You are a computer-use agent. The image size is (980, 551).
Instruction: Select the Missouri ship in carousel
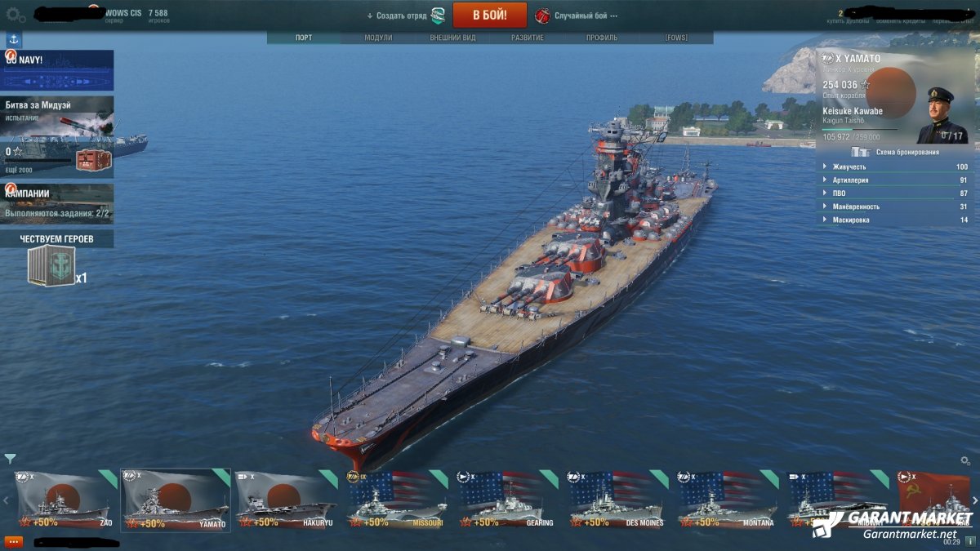tap(396, 500)
